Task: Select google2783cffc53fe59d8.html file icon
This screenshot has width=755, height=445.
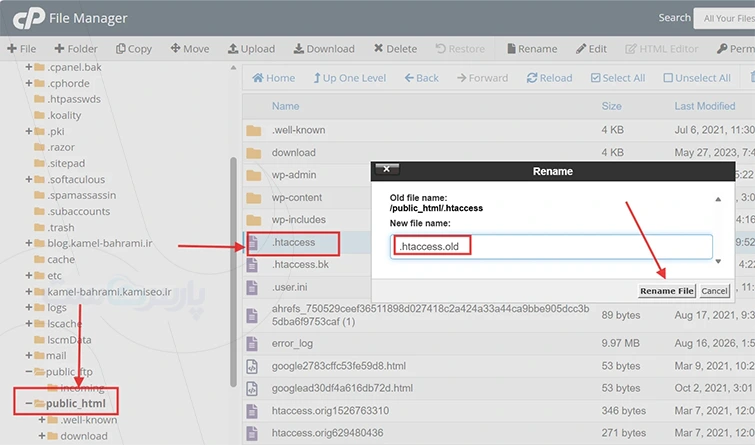Action: coord(252,366)
